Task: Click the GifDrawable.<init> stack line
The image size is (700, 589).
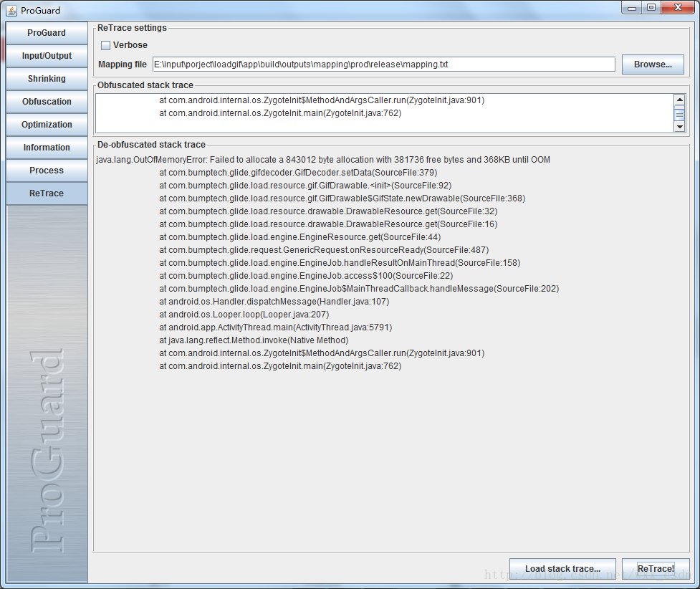Action: [x=305, y=186]
